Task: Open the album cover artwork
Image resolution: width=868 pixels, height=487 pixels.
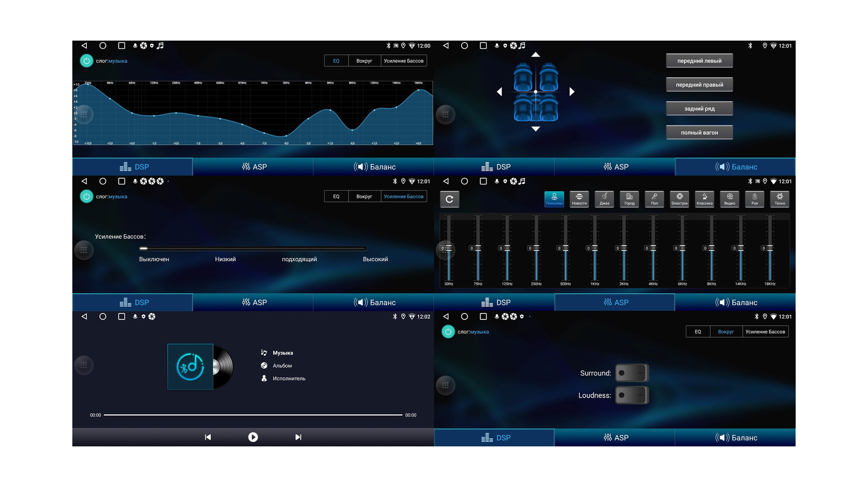Action: (x=190, y=366)
